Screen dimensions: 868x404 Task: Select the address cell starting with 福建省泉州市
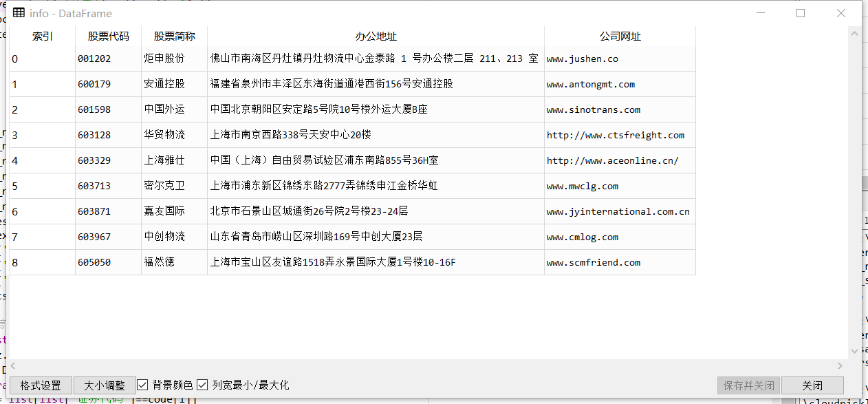(x=376, y=85)
